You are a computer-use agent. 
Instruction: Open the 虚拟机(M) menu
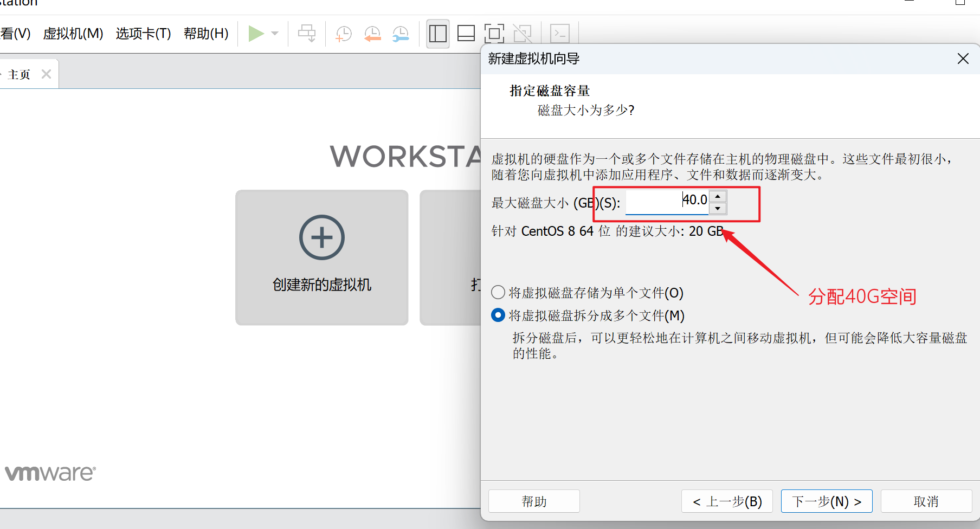point(73,34)
